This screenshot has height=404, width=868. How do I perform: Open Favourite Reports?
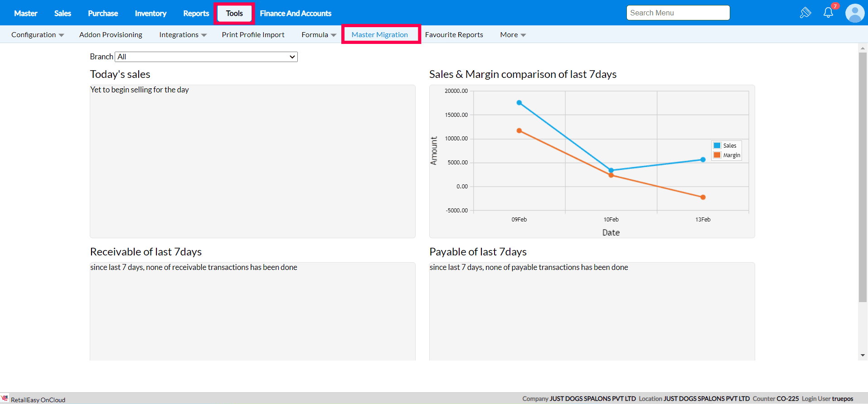pyautogui.click(x=454, y=35)
